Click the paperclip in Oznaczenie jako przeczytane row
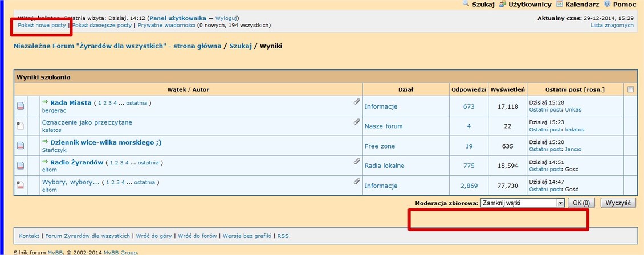Viewport: 644px width, 255px height. [357, 121]
